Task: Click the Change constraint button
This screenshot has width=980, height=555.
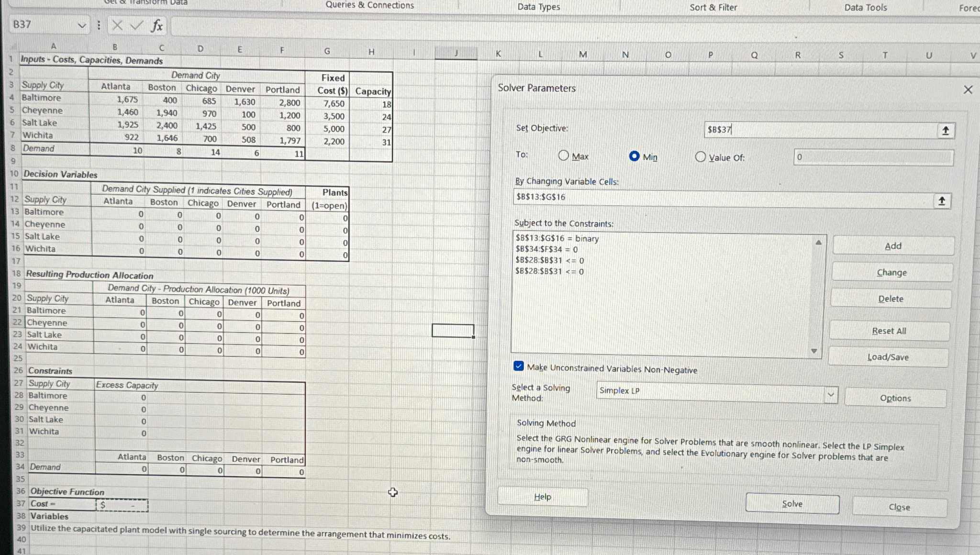Action: 891,272
